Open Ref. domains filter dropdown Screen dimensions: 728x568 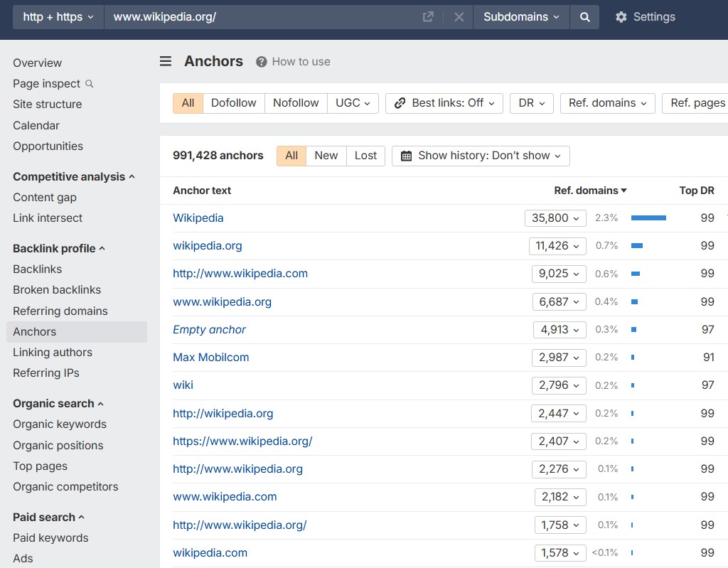click(x=607, y=103)
